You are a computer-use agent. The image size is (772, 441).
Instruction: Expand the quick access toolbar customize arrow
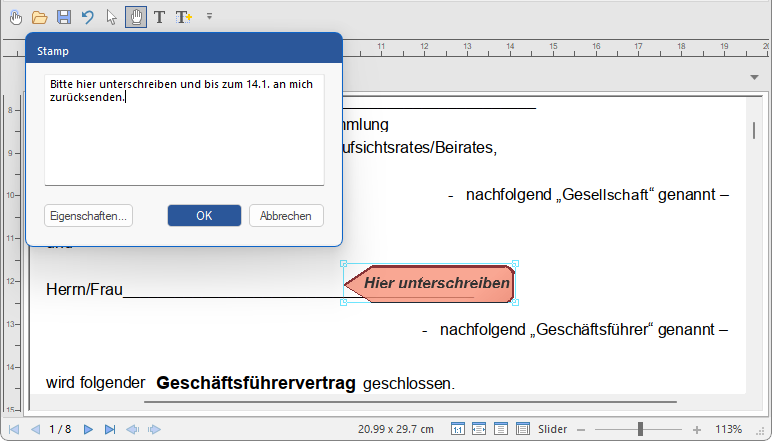[209, 17]
